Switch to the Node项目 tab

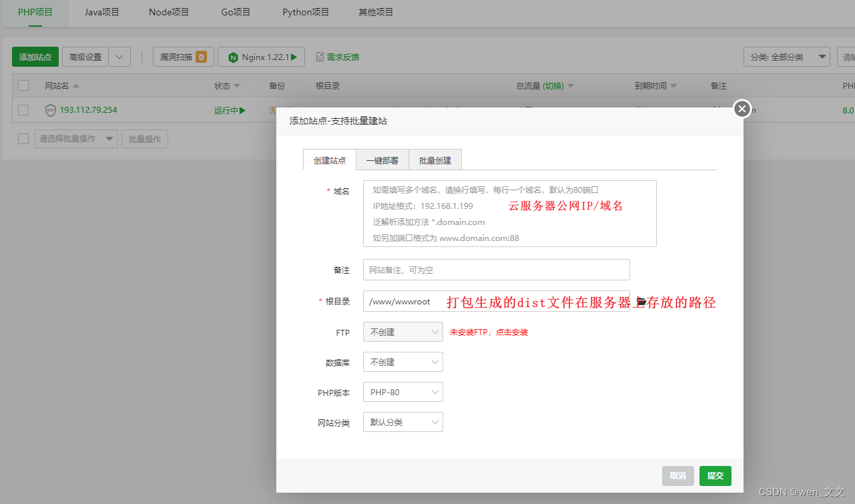click(x=170, y=12)
